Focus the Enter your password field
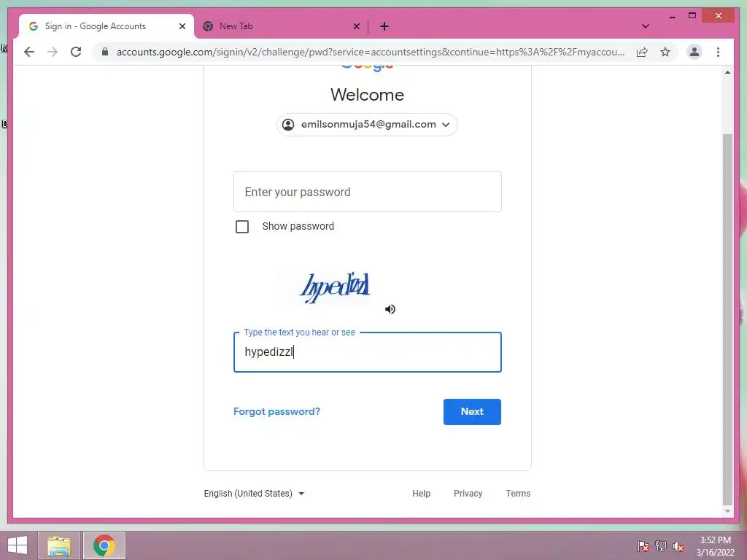The width and height of the screenshot is (747, 560). click(368, 192)
